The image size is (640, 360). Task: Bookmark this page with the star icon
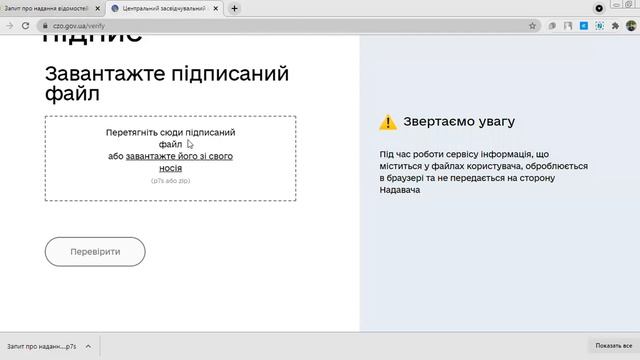click(x=532, y=26)
